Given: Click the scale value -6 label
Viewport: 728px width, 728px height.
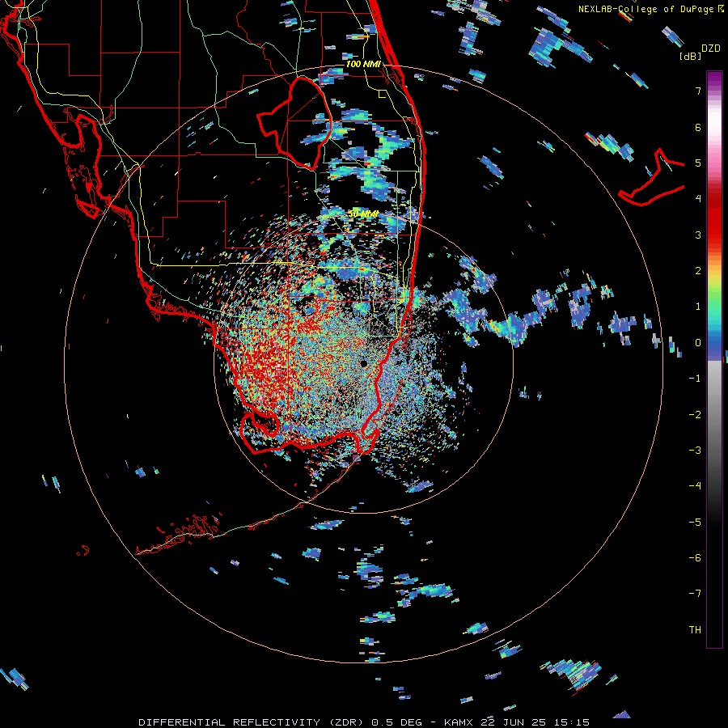Looking at the screenshot, I should [695, 558].
